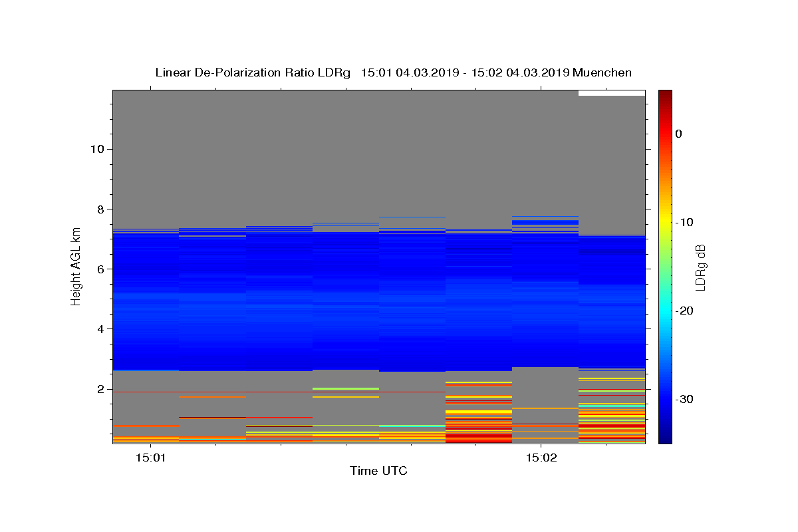Click the '2' height tick label
The image size is (798, 532).
tap(100, 389)
